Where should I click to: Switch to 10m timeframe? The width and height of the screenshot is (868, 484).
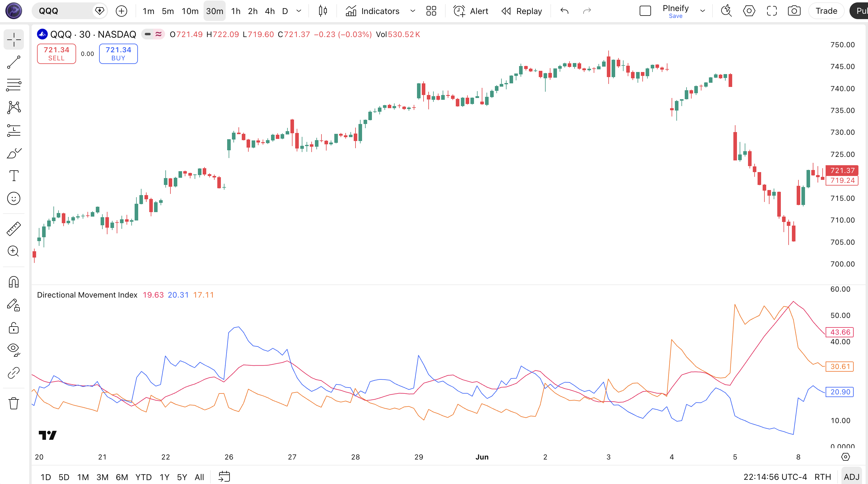coord(190,11)
